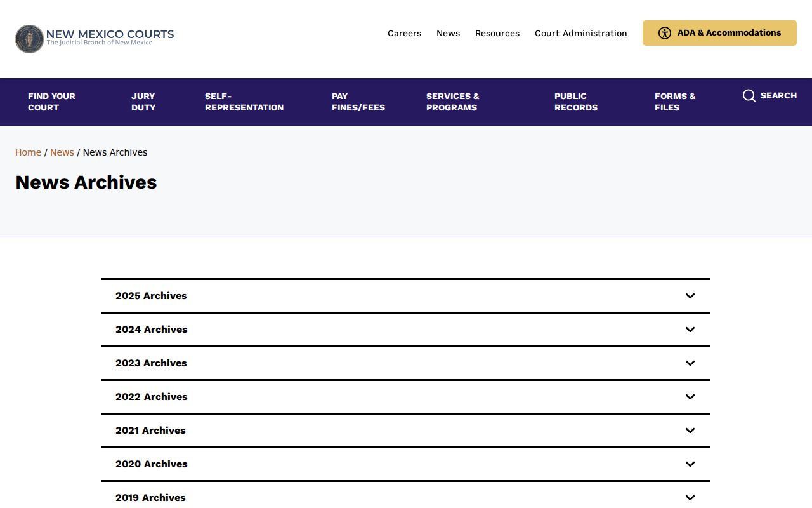Click the 2023 Archives heading text
The width and height of the screenshot is (812, 508).
151,363
